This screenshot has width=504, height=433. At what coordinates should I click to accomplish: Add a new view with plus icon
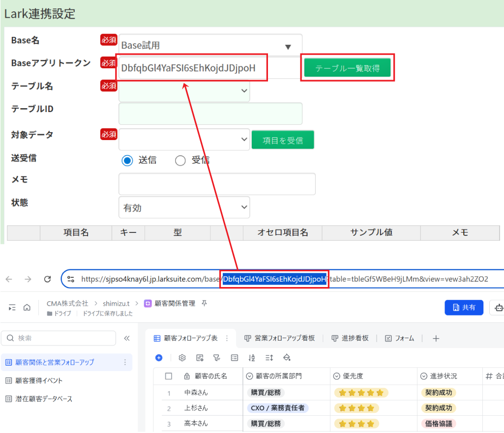pyautogui.click(x=436, y=338)
